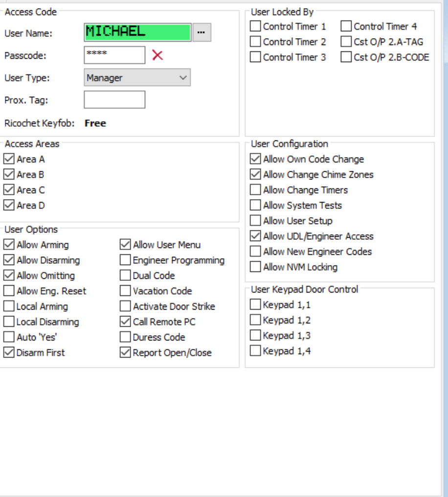The height and width of the screenshot is (497, 448).
Task: Click the Prox. Tag input field
Action: point(114,100)
